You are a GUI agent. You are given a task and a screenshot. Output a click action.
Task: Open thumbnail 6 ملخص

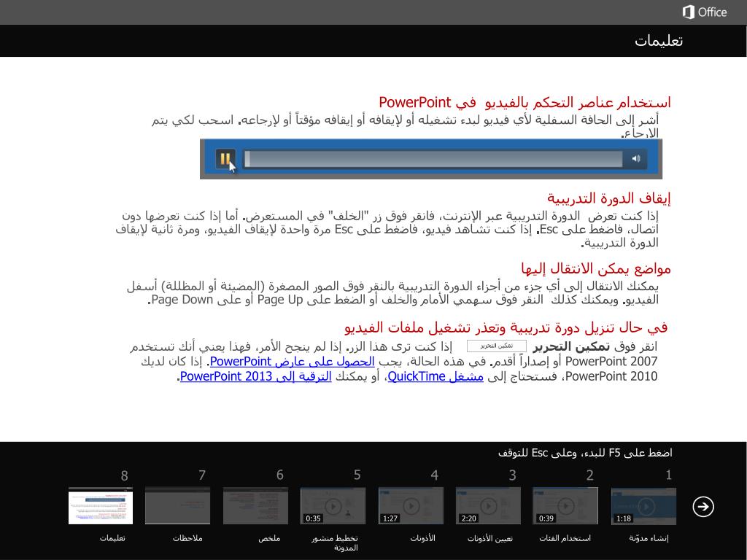(x=255, y=506)
